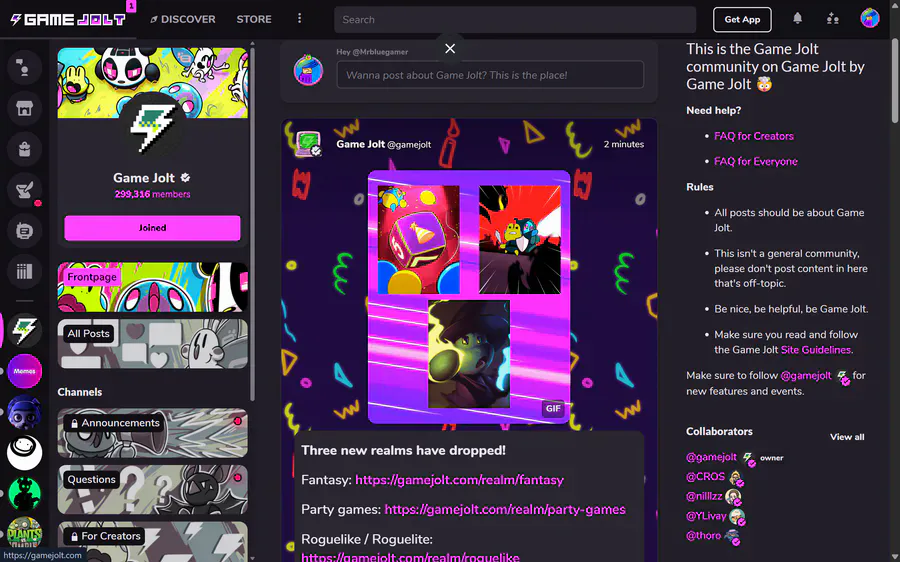Select the Game Jolt community sidebar icon
The height and width of the screenshot is (562, 900).
point(24,331)
